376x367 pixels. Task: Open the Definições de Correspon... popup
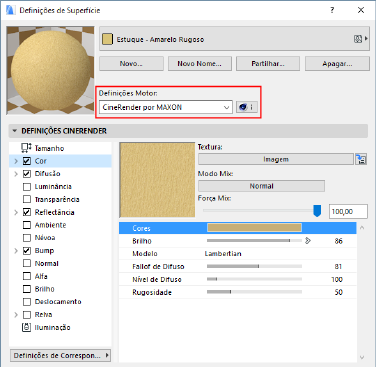[x=60, y=355]
